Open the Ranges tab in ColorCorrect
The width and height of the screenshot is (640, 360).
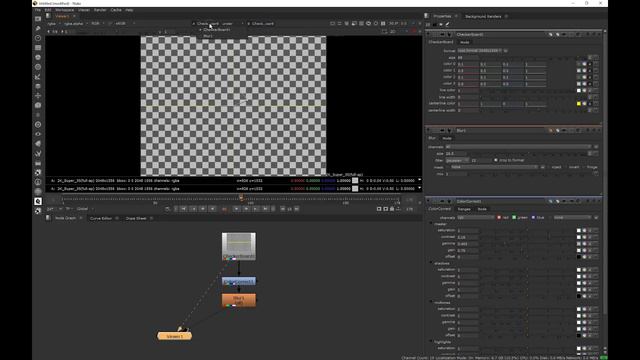coord(464,209)
